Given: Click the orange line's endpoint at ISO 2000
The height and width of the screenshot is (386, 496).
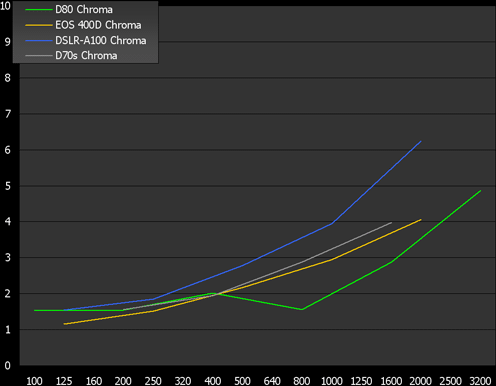Looking at the screenshot, I should point(421,220).
